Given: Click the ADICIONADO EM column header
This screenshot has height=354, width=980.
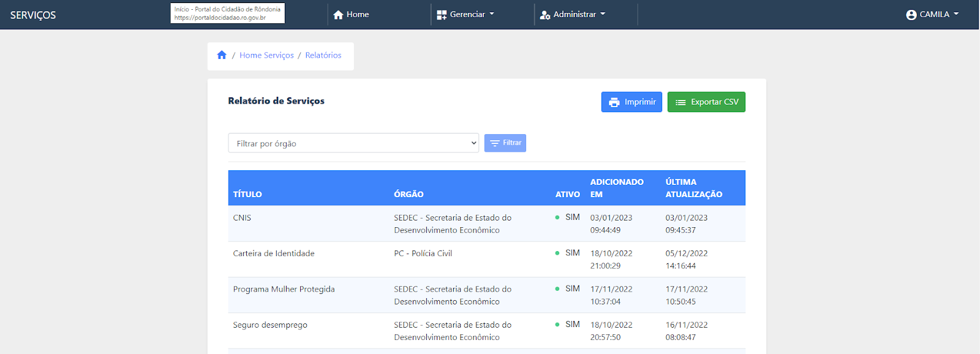Looking at the screenshot, I should 617,188.
